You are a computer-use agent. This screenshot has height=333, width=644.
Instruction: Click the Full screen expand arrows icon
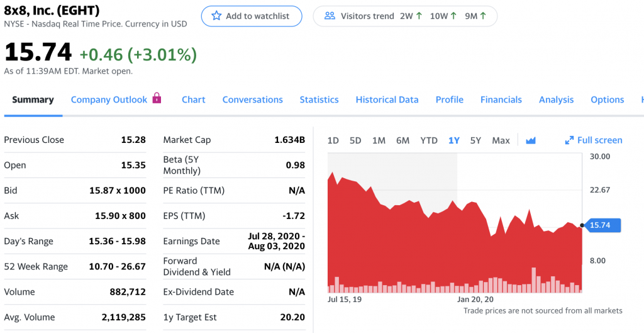tap(569, 140)
